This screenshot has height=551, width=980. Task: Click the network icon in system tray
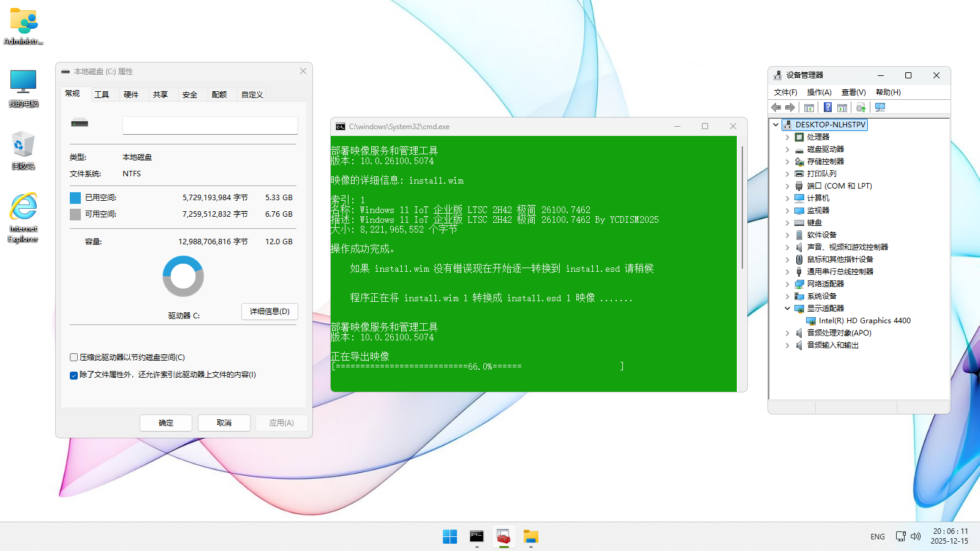[900, 536]
